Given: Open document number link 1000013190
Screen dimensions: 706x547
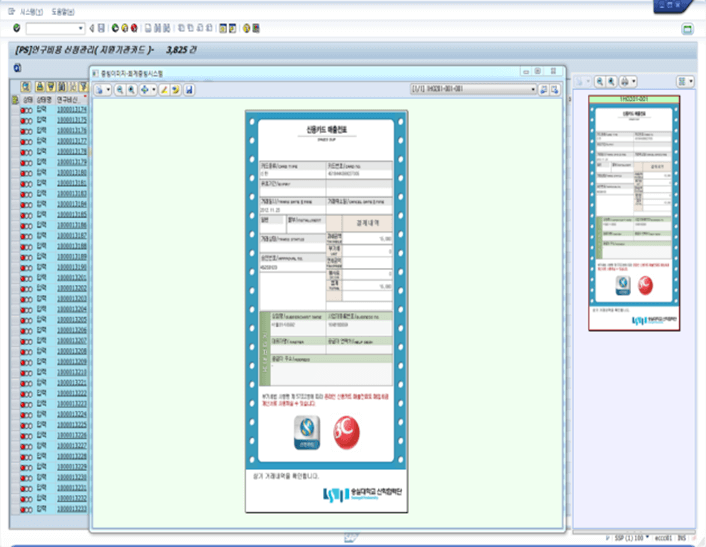Looking at the screenshot, I should [x=71, y=267].
